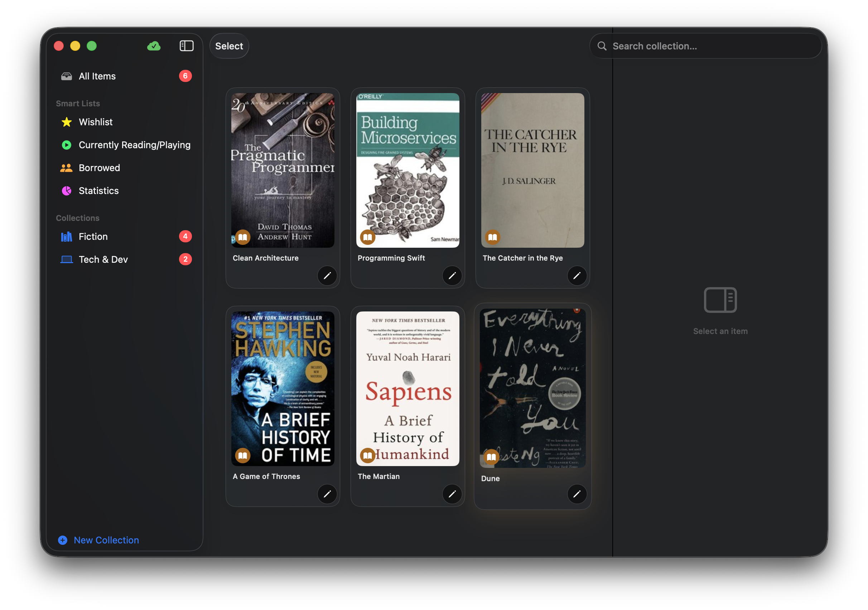Screen dimensions: 868x610
Task: Click the A Game of Thrones title text
Action: coord(266,476)
